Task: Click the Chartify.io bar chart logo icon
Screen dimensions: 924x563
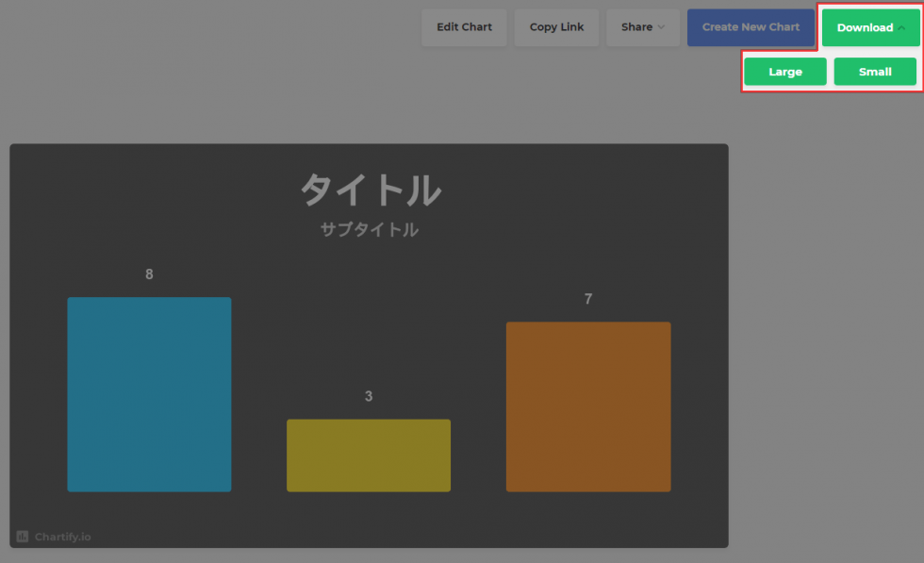Action: [24, 537]
